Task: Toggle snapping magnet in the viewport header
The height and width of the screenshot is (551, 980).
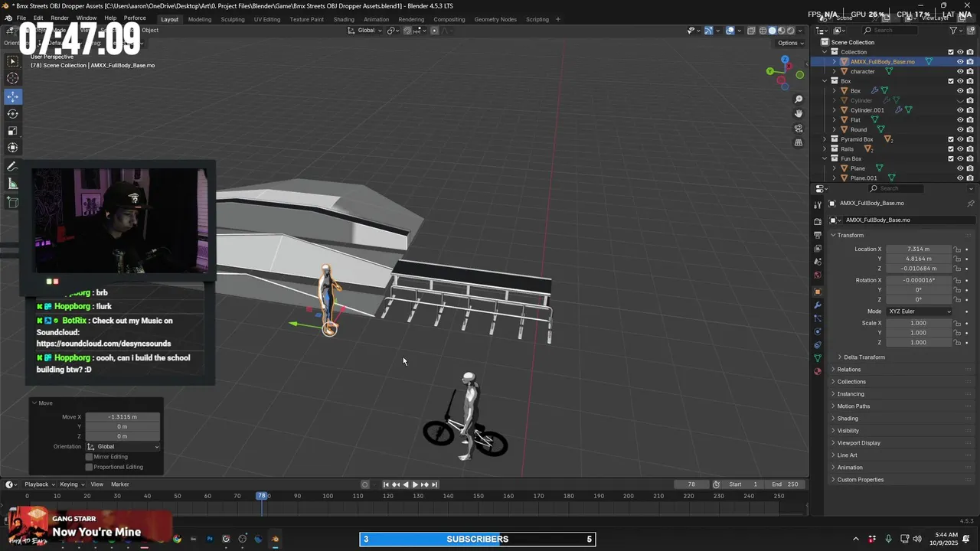Action: [x=407, y=31]
